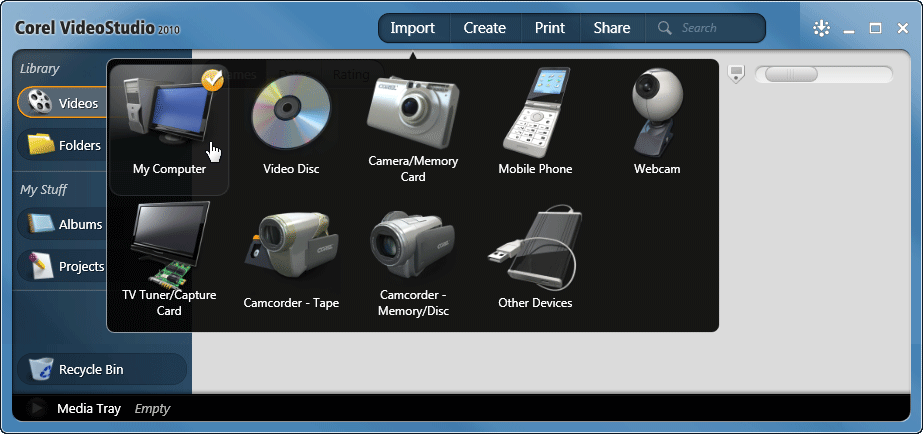This screenshot has width=923, height=434.
Task: Click the magnifier search icon
Action: 665,28
